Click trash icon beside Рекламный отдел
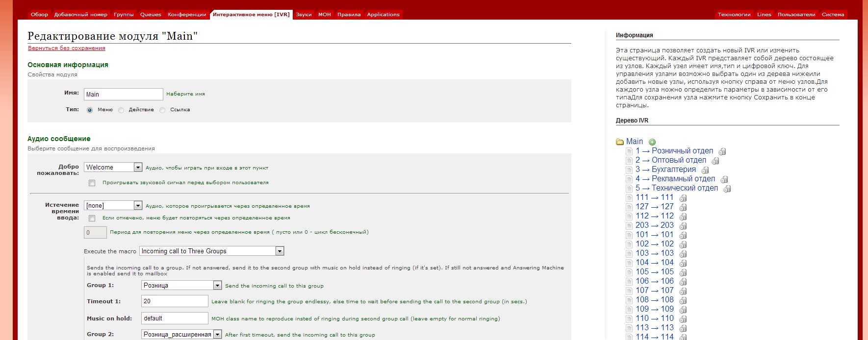868x340 pixels. [724, 179]
